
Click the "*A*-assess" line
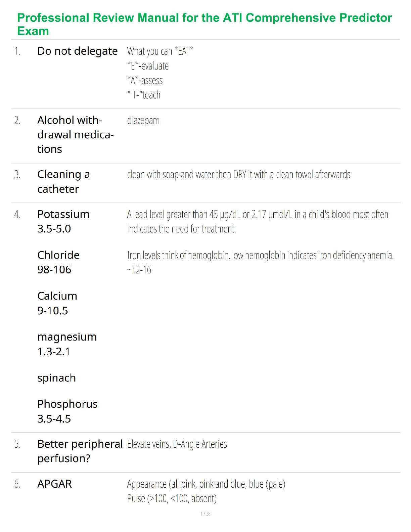(x=145, y=81)
